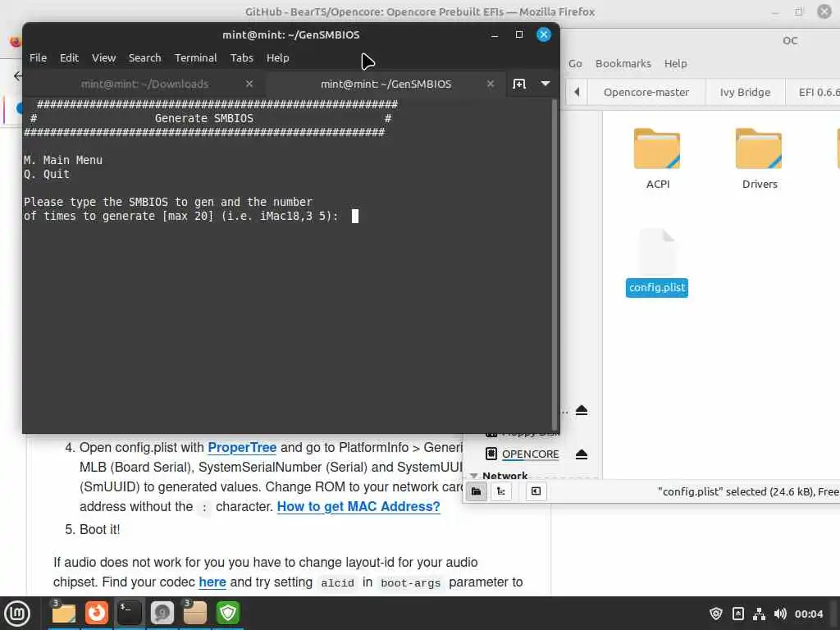The image size is (840, 630).
Task: Go to Opencore-master in path bar
Action: tap(646, 92)
